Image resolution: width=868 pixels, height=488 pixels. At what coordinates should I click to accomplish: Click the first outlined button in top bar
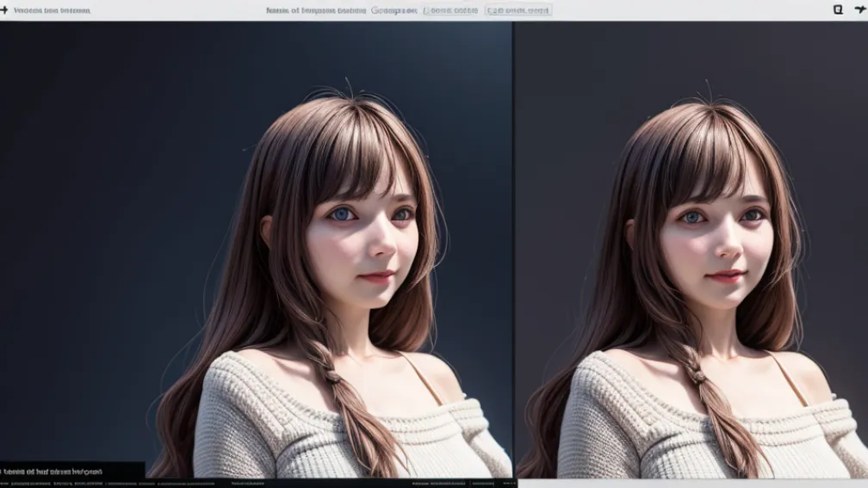(450, 10)
